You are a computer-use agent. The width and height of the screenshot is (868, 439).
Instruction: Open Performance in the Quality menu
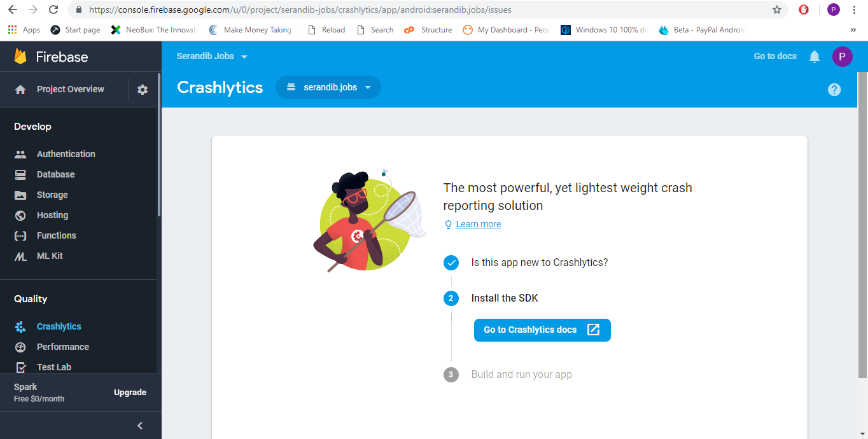pos(62,347)
